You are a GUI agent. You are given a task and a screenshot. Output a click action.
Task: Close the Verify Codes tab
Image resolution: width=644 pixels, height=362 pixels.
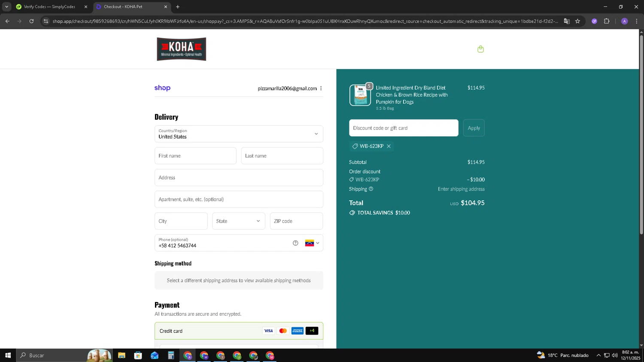(85, 7)
